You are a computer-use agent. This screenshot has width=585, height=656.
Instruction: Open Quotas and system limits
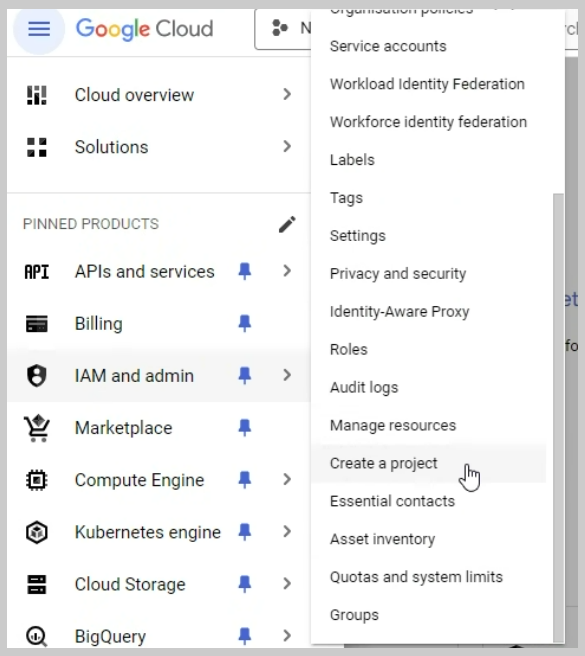(416, 577)
